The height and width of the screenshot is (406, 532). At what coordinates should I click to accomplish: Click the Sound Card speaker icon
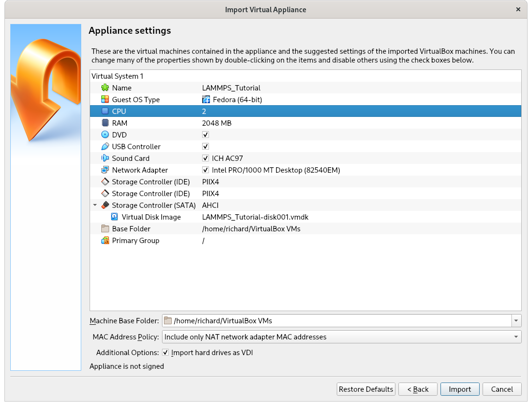tap(105, 158)
